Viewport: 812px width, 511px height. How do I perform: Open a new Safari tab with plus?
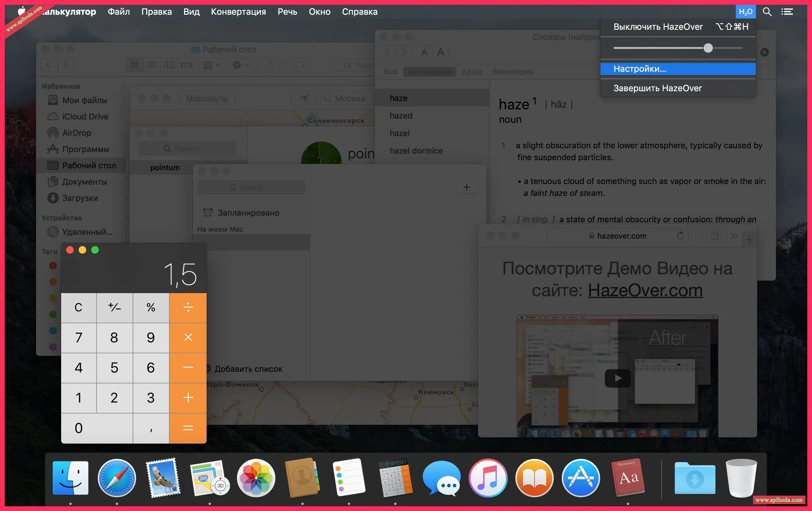coord(750,239)
